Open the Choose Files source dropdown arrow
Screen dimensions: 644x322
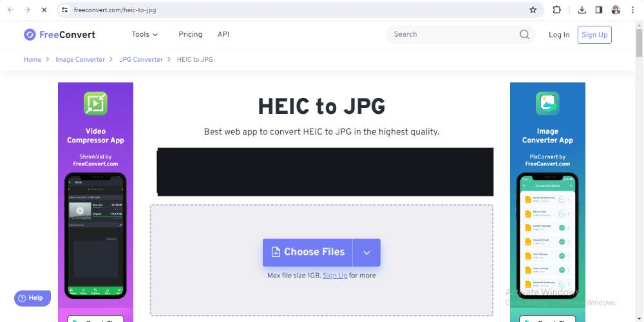coord(366,252)
